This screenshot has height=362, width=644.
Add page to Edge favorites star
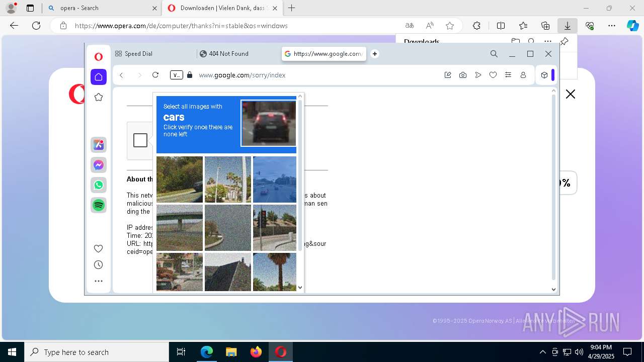(450, 26)
